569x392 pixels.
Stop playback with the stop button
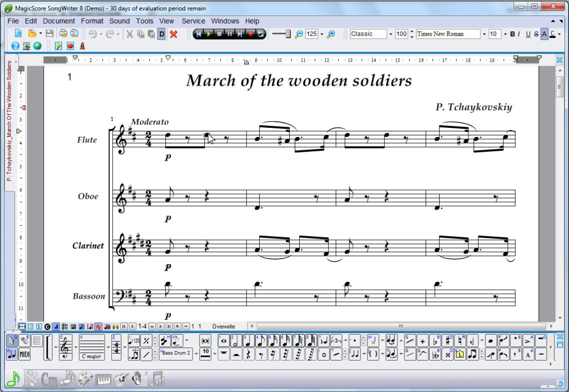[219, 34]
